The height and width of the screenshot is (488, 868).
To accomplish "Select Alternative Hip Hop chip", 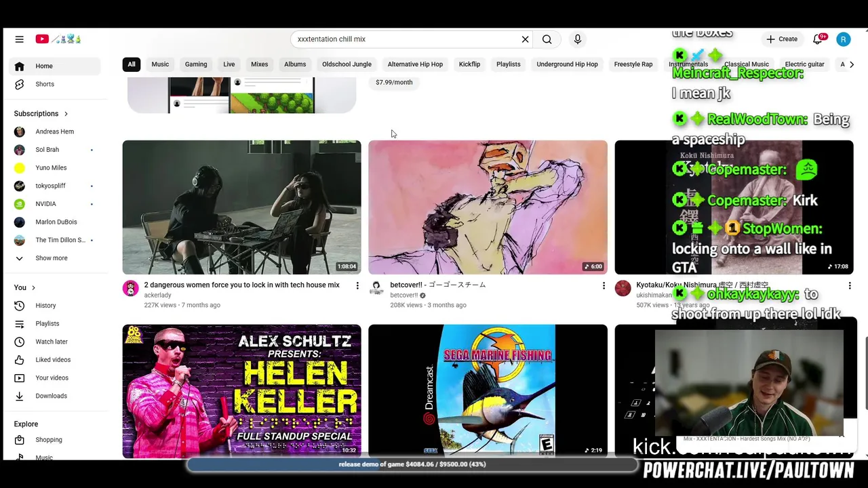I will pos(415,64).
